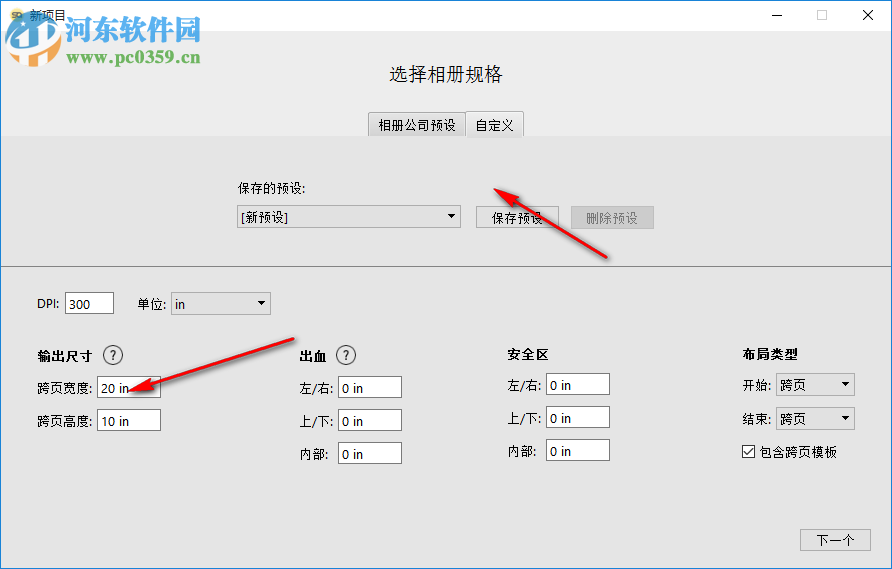Click the 布局类型 section label
892x569 pixels.
pyautogui.click(x=770, y=354)
